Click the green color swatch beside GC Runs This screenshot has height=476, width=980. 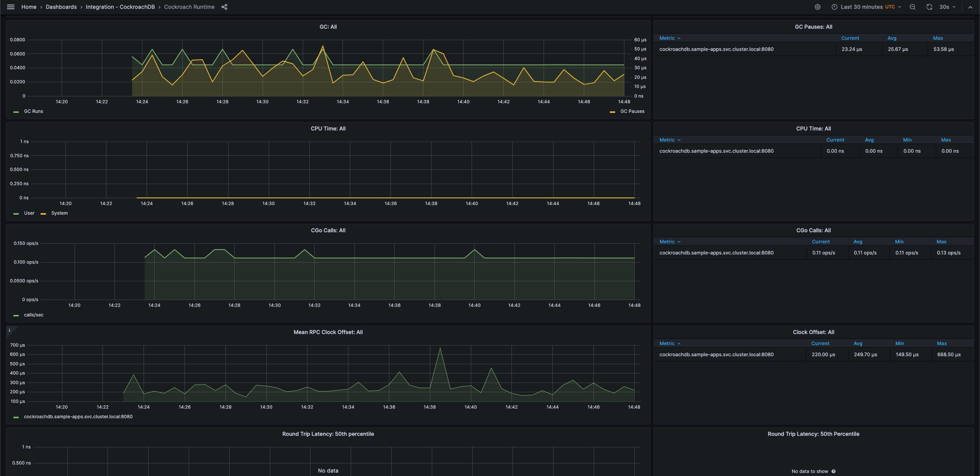click(16, 111)
